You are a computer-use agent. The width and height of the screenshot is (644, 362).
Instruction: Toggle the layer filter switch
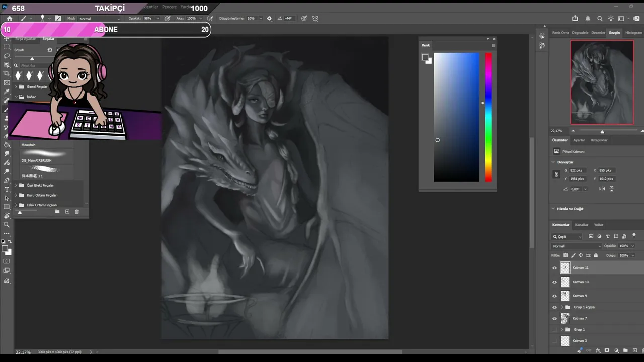(x=634, y=235)
